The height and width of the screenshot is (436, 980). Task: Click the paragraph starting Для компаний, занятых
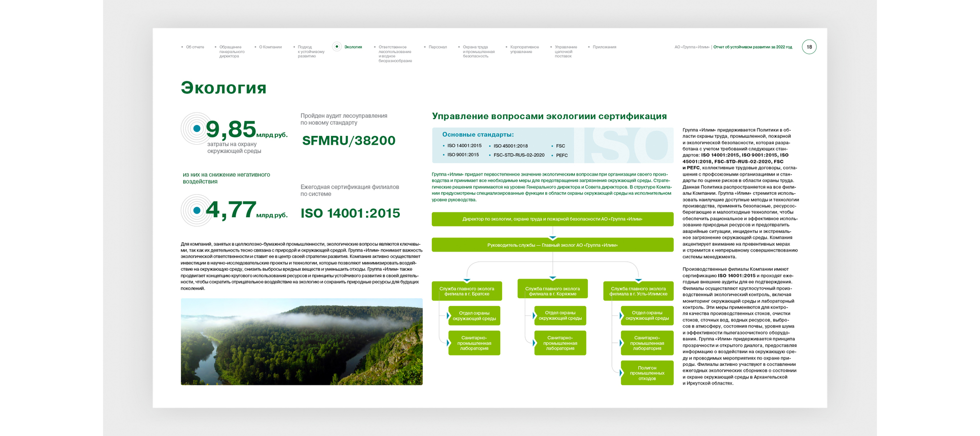[x=301, y=266]
